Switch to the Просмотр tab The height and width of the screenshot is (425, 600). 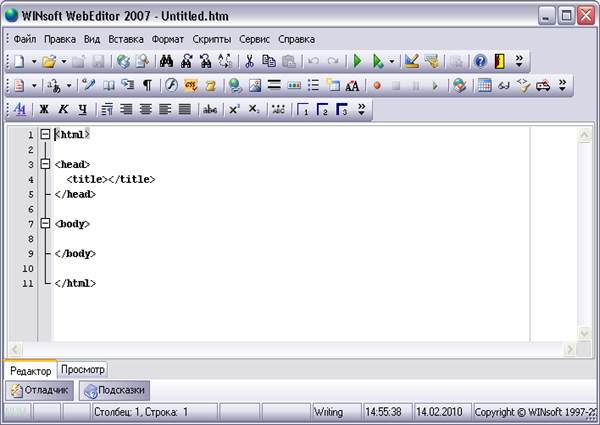[83, 370]
